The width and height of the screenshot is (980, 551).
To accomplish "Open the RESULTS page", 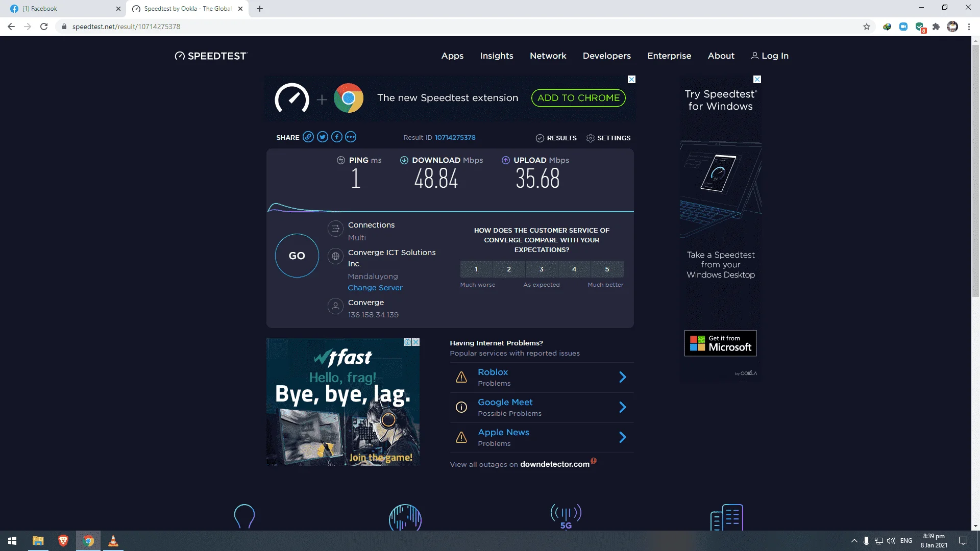I will click(556, 138).
